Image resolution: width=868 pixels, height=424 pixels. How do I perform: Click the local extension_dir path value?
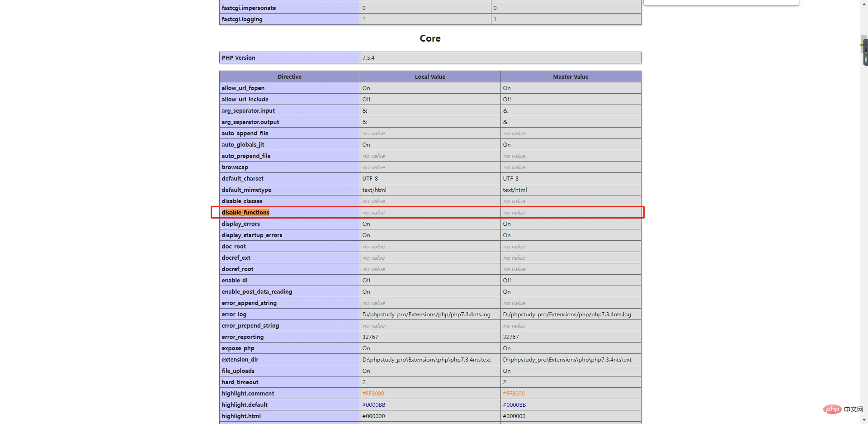coord(427,360)
